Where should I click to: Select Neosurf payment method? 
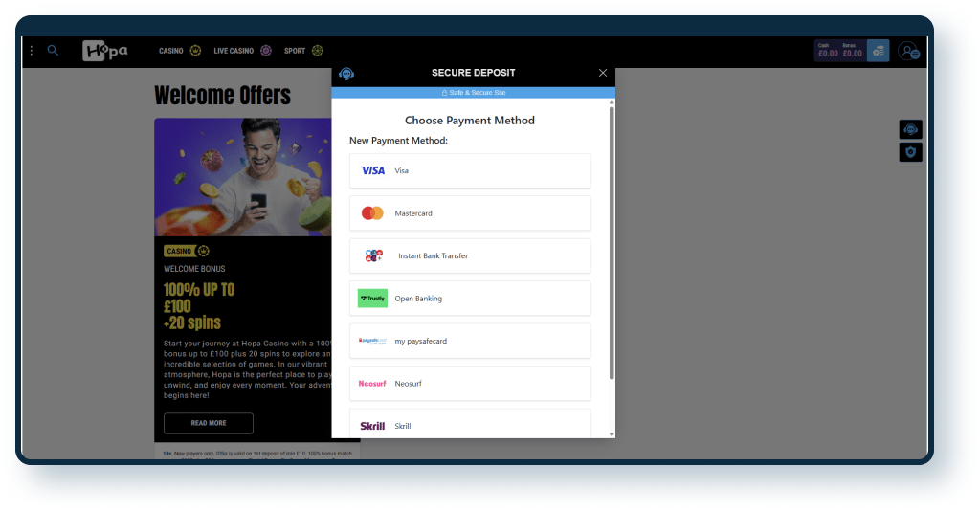point(470,383)
